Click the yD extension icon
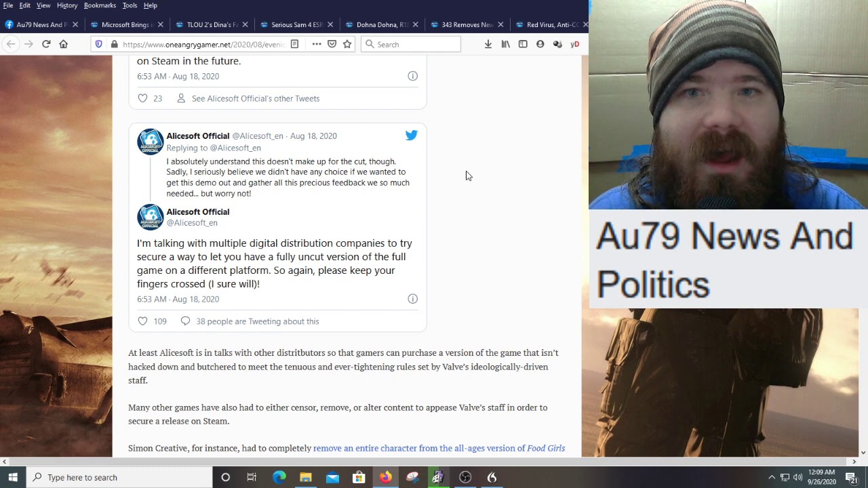Viewport: 868px width, 488px height. (x=575, y=44)
